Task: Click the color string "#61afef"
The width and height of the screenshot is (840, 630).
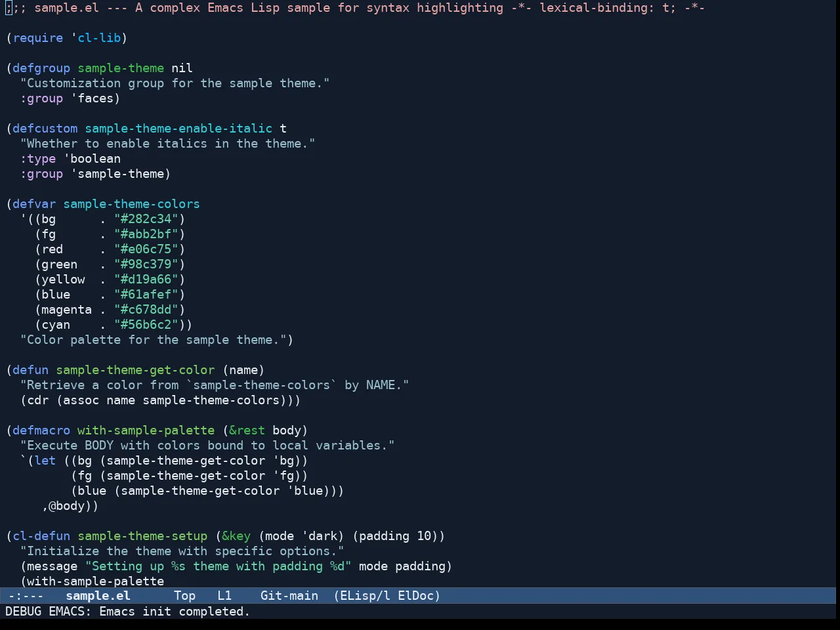Action: point(146,295)
